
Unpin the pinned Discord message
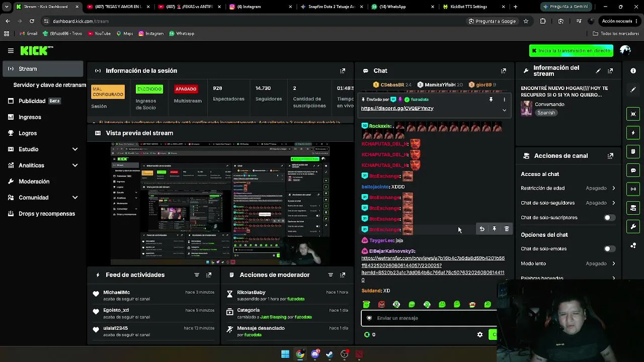tap(491, 100)
